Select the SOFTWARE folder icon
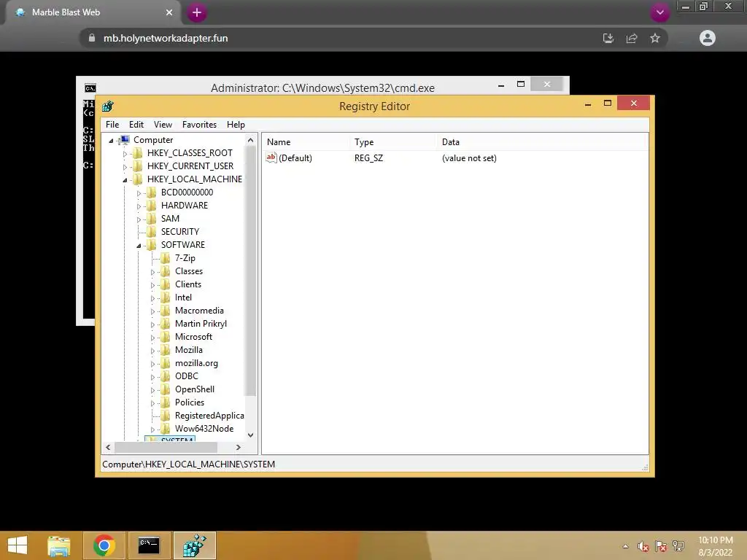747x560 pixels. coord(152,245)
